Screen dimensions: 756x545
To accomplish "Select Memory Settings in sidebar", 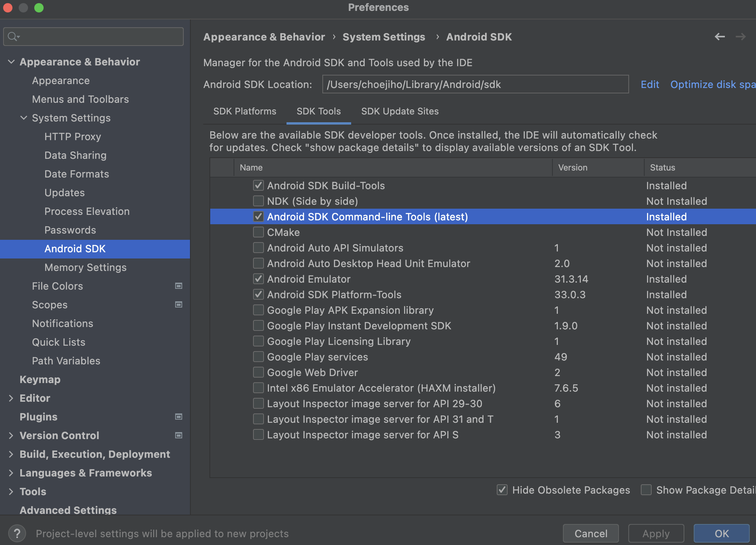I will point(85,267).
